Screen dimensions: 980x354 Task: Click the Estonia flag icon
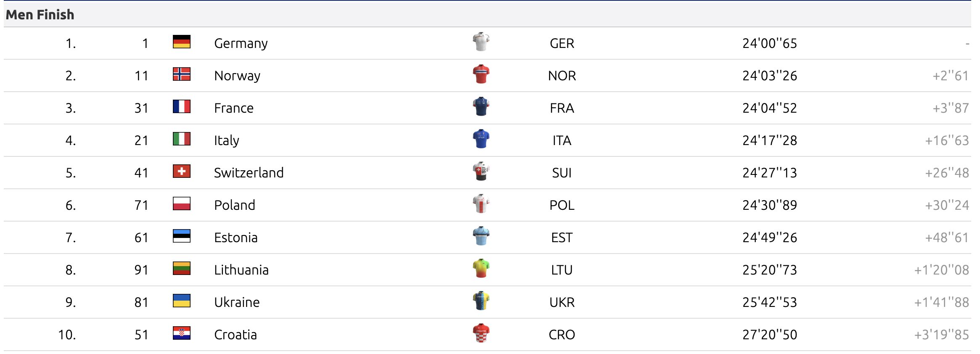(x=182, y=236)
